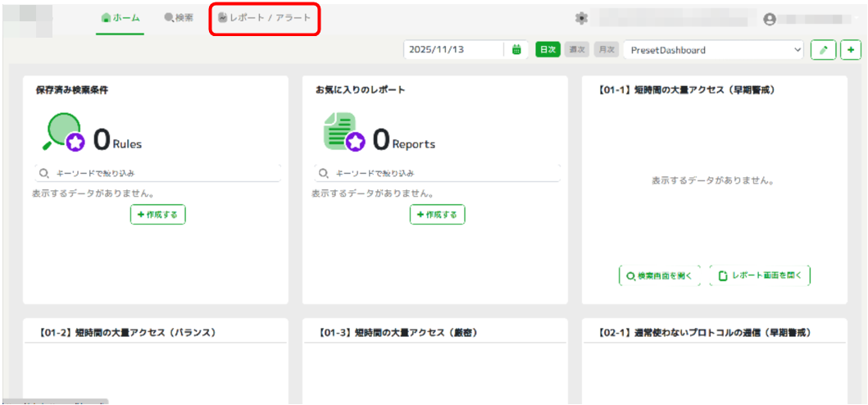
Task: Click keyword filter field under お気に入りのレポート
Action: click(438, 174)
